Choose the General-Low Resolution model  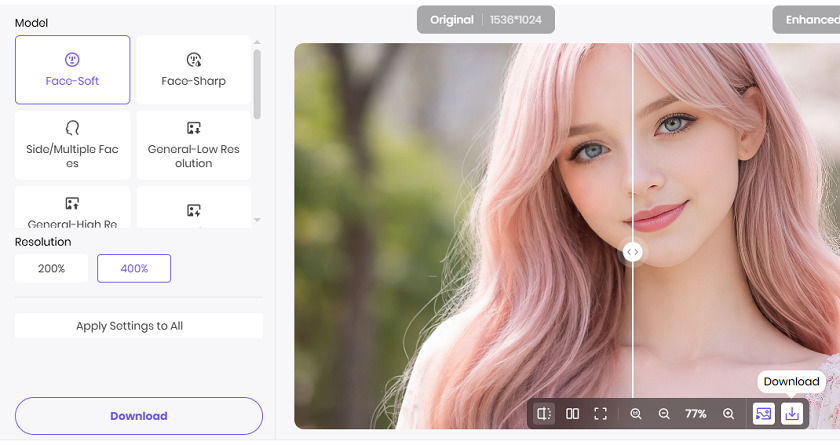194,145
